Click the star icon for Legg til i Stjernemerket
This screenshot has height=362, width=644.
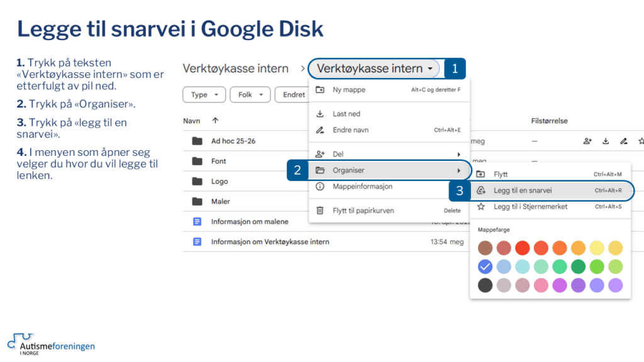coord(481,206)
